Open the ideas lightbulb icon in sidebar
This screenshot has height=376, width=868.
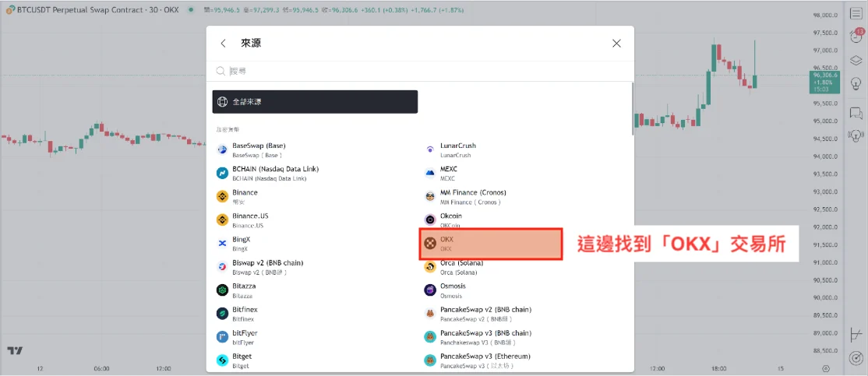click(856, 83)
